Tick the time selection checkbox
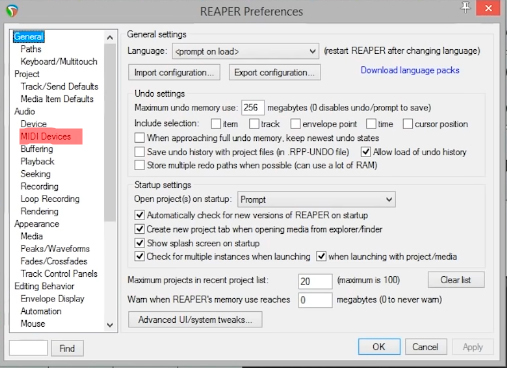The image size is (507, 368). (x=371, y=124)
